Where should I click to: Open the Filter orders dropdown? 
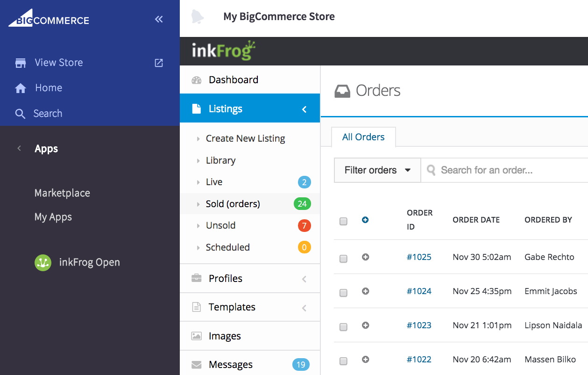[x=377, y=170]
